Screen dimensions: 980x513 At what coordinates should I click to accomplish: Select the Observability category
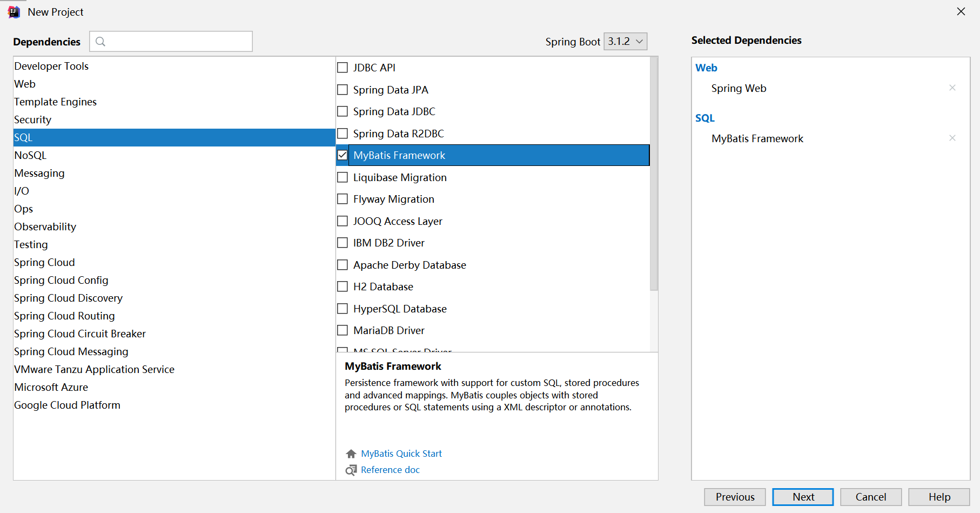click(x=174, y=226)
